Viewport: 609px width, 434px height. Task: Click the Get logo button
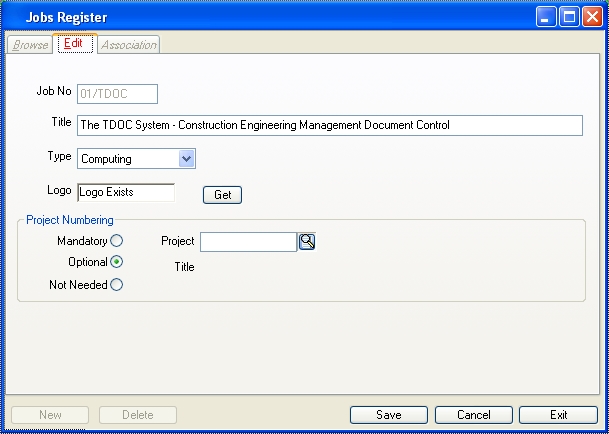(x=223, y=195)
